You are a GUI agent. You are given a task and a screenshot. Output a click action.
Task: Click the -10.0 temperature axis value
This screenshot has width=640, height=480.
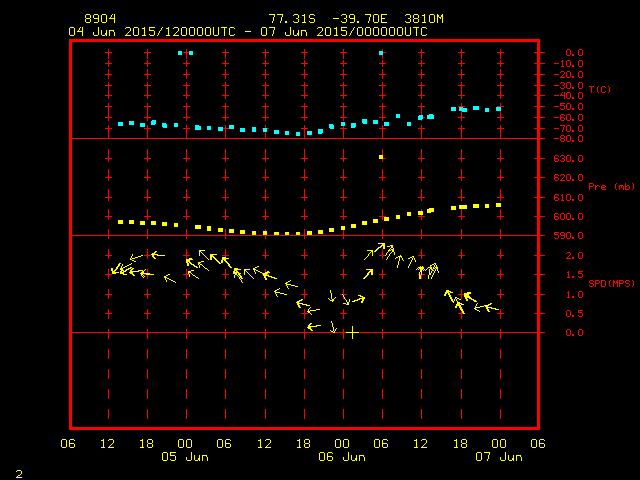pyautogui.click(x=569, y=64)
